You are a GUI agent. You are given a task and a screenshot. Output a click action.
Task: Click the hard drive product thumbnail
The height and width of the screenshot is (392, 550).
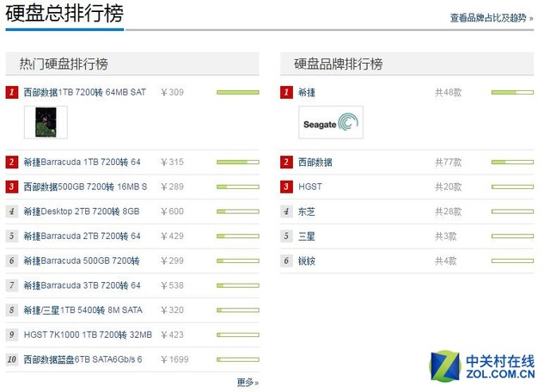pos(46,122)
